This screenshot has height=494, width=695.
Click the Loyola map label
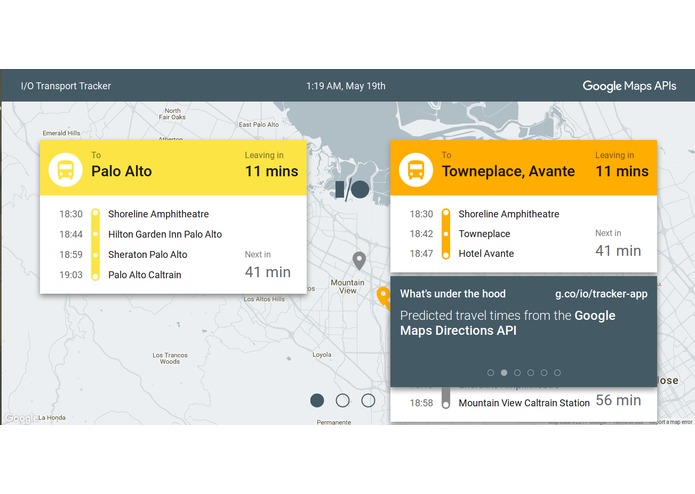322,355
